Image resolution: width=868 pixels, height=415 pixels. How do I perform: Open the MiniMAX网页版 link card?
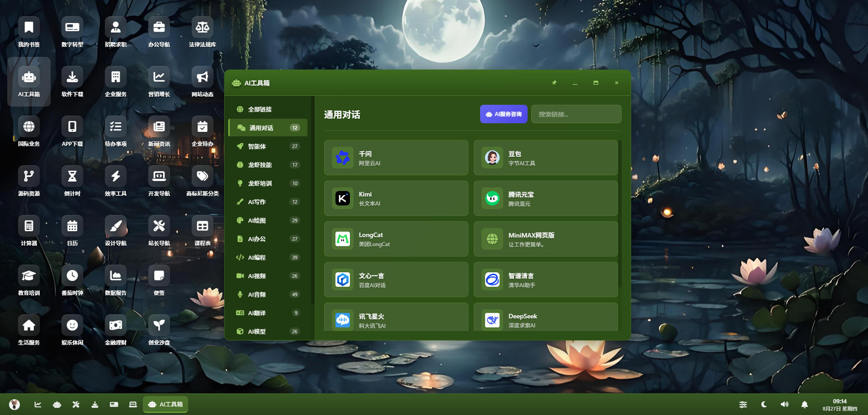pos(546,239)
